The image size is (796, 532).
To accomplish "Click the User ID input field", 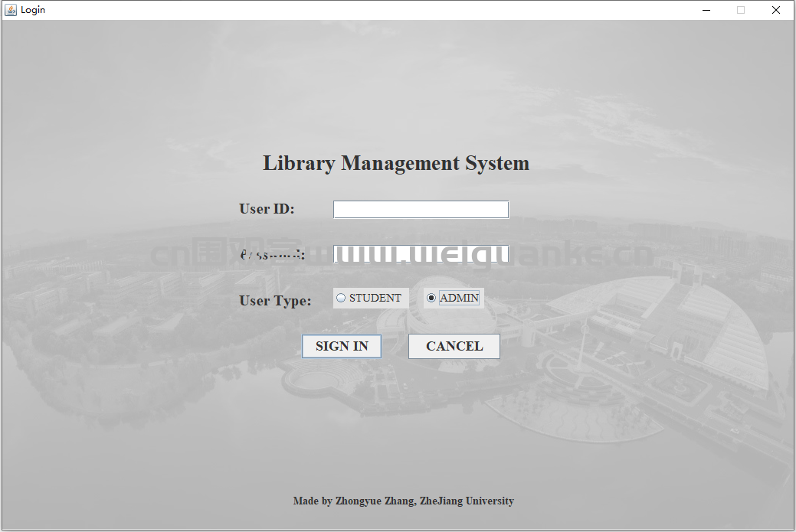I will pos(421,210).
